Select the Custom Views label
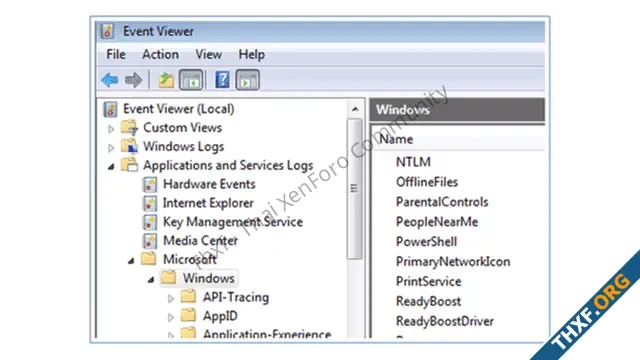 pyautogui.click(x=182, y=128)
